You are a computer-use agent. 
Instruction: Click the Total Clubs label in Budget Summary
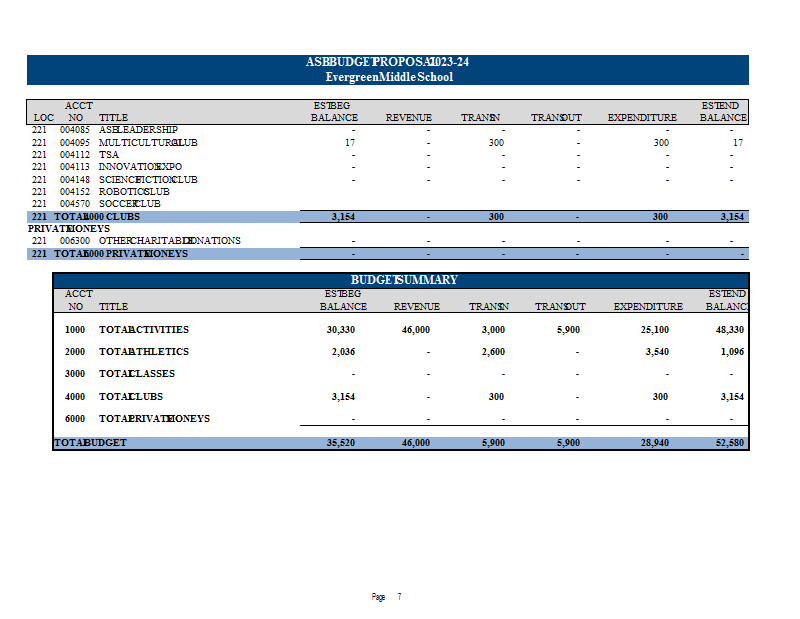[131, 397]
